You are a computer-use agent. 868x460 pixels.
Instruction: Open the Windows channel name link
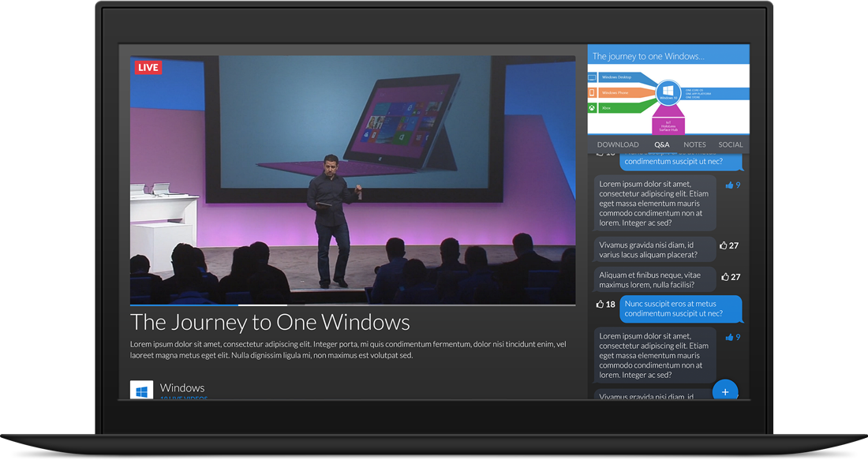point(182,387)
